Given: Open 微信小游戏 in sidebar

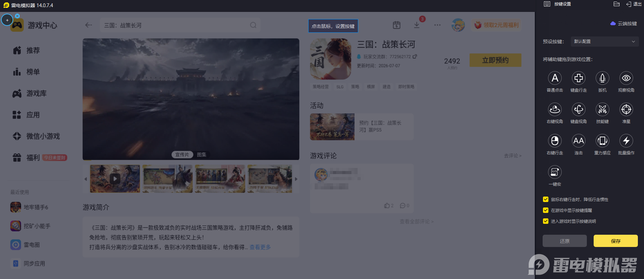Looking at the screenshot, I should [x=36, y=136].
